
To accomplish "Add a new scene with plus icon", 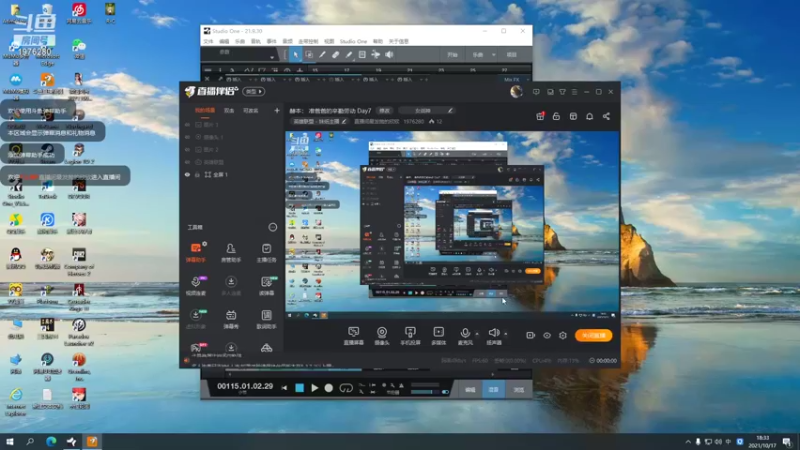I will (x=277, y=110).
